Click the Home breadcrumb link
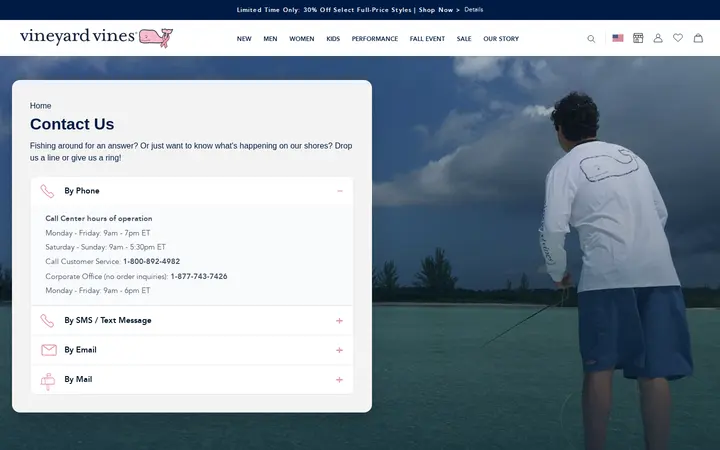Screen dimensions: 720x450 pos(40,106)
